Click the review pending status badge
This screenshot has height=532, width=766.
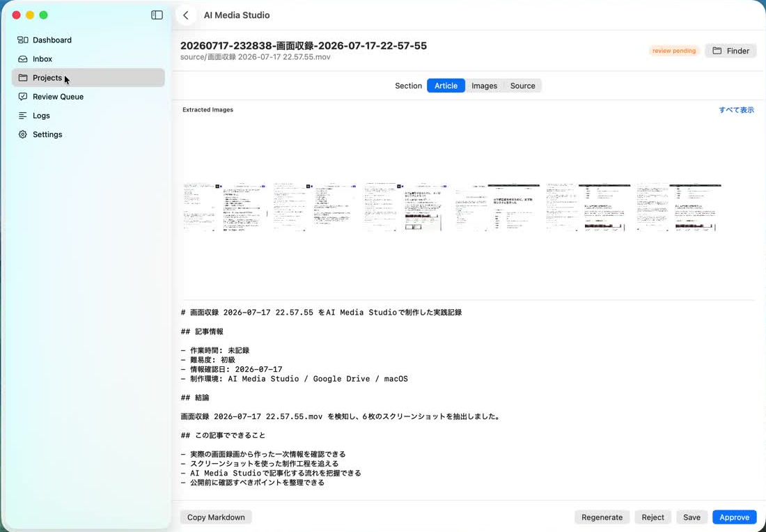tap(673, 51)
